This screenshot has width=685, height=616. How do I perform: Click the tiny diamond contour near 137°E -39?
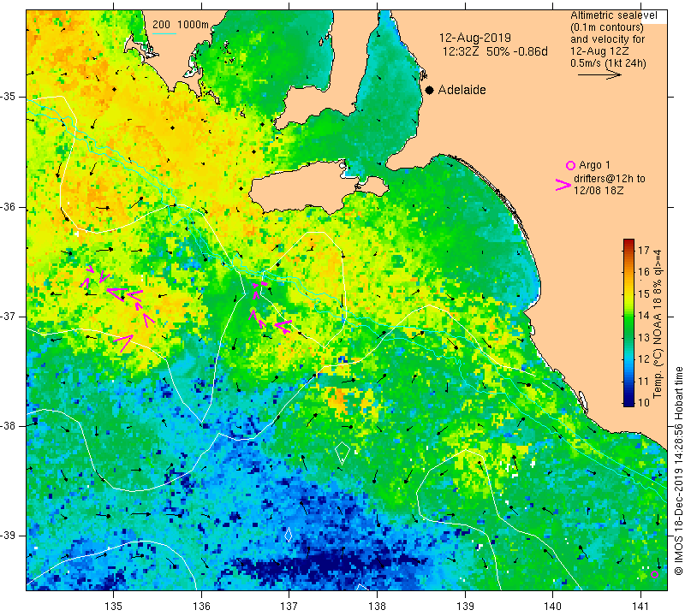288,535
